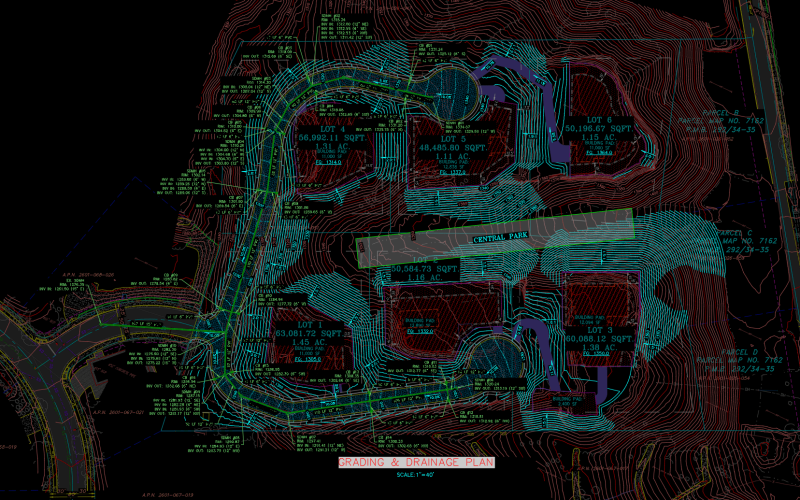Pick the LOT 3 label text

598,331
